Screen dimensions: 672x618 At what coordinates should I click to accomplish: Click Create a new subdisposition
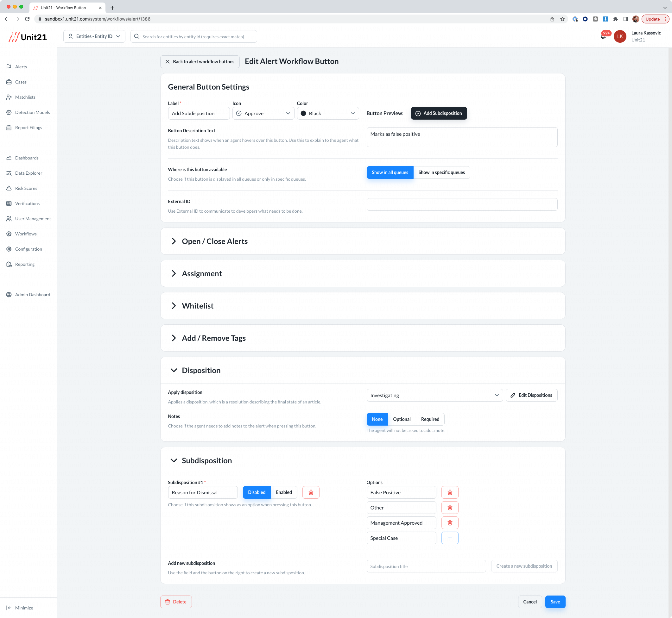tap(524, 566)
